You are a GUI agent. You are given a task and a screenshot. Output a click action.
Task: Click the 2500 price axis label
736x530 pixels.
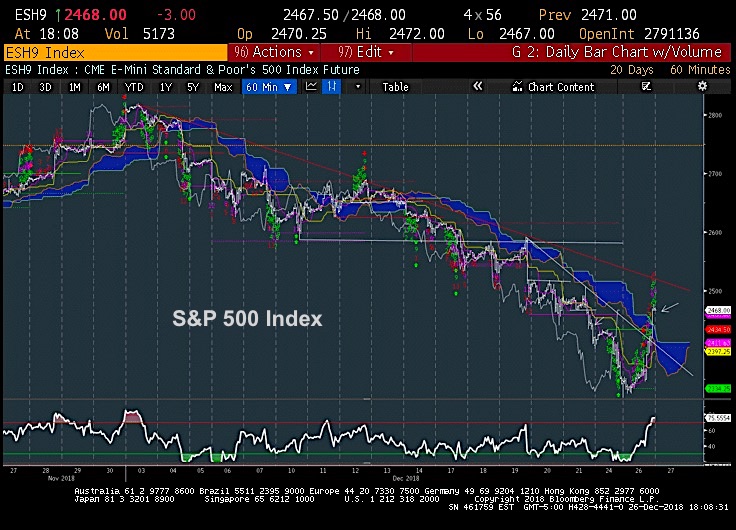(x=716, y=291)
